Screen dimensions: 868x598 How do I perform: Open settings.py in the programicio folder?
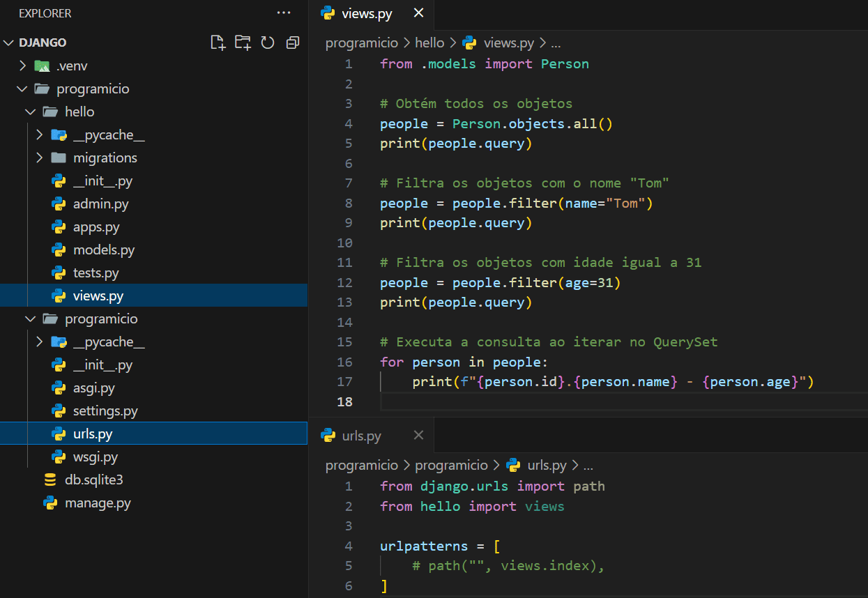(105, 411)
